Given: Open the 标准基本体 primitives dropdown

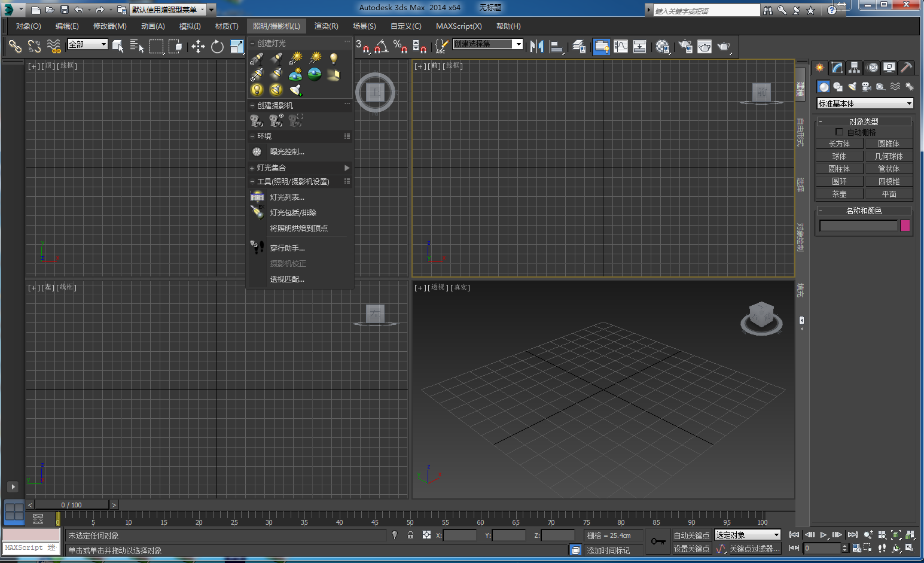Looking at the screenshot, I should click(865, 104).
